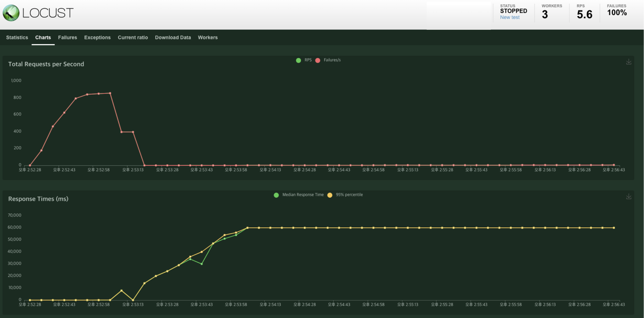Toggle the 95% percentile legend series
The image size is (644, 318).
349,195
